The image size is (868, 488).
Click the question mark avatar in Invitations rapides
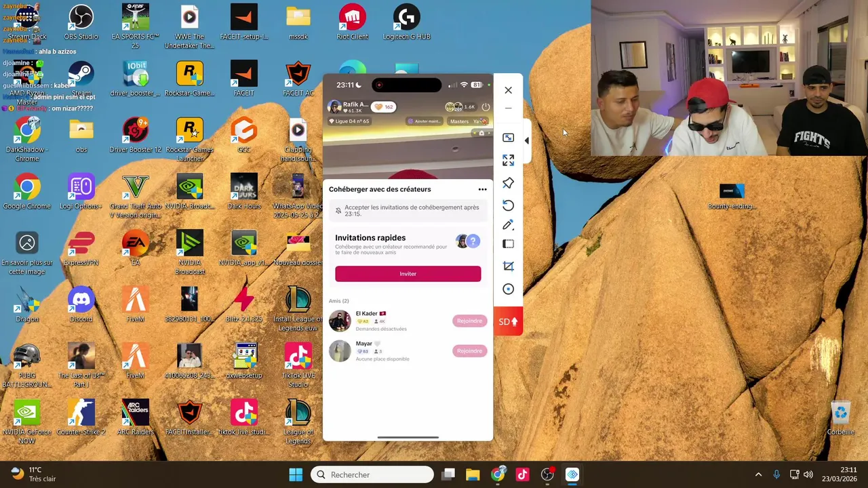coord(473,241)
